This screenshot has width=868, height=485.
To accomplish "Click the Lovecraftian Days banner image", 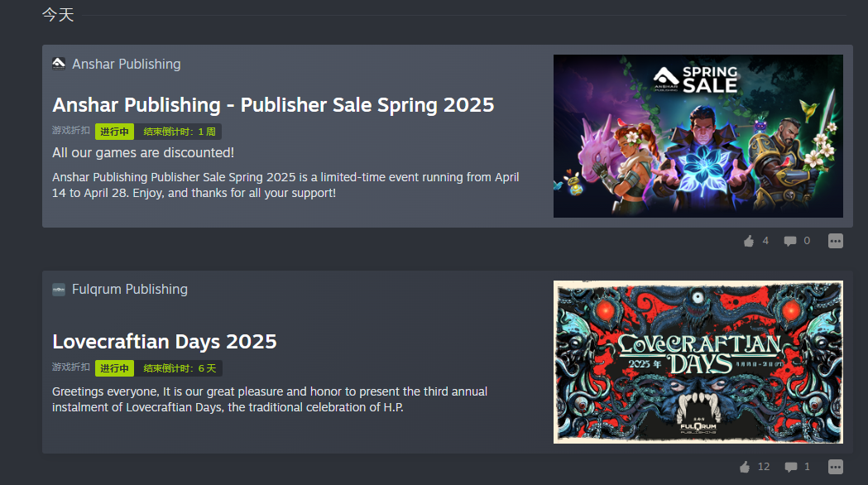I will click(698, 362).
